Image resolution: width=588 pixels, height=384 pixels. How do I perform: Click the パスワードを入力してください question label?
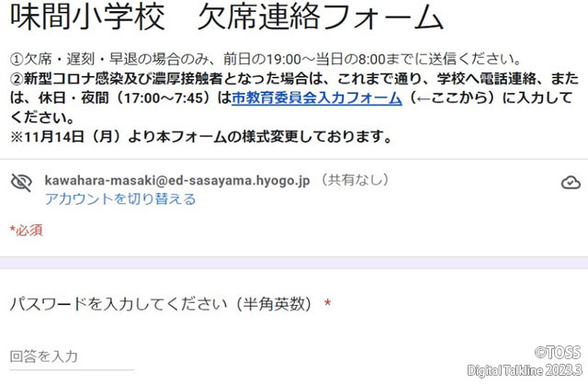161,304
